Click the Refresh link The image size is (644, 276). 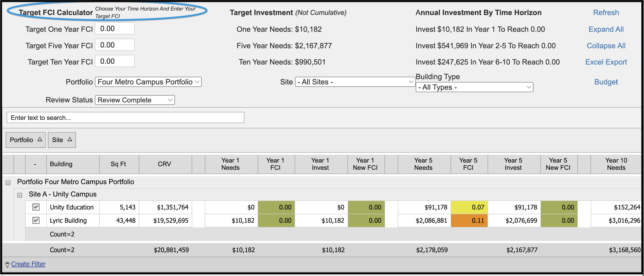(606, 12)
